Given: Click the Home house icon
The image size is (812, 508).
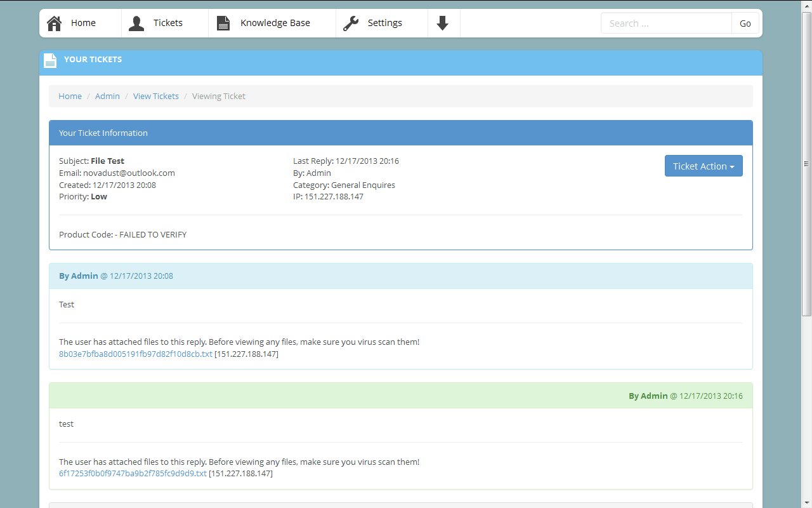Looking at the screenshot, I should click(55, 23).
